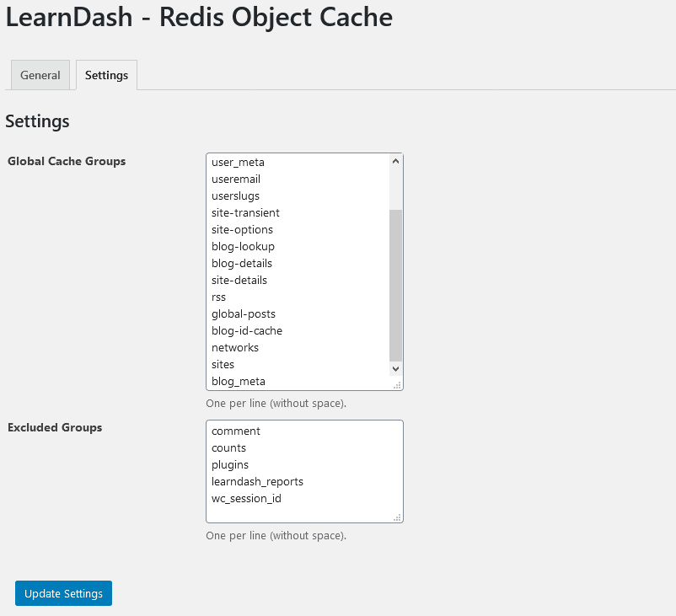
Task: Click the 'wc_session_id' line
Action: coord(246,499)
